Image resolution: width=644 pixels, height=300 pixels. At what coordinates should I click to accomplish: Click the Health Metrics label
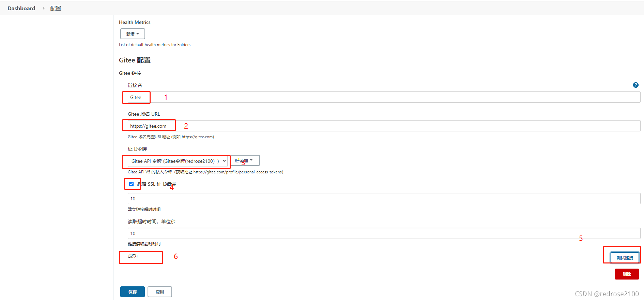(x=135, y=22)
